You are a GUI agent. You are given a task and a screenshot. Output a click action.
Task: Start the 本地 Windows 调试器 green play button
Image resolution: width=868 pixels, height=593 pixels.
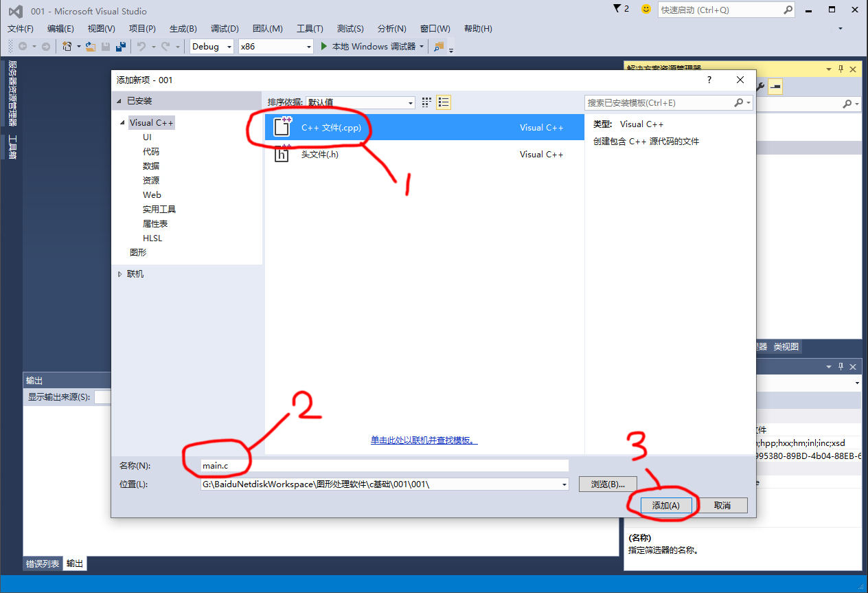tap(325, 46)
